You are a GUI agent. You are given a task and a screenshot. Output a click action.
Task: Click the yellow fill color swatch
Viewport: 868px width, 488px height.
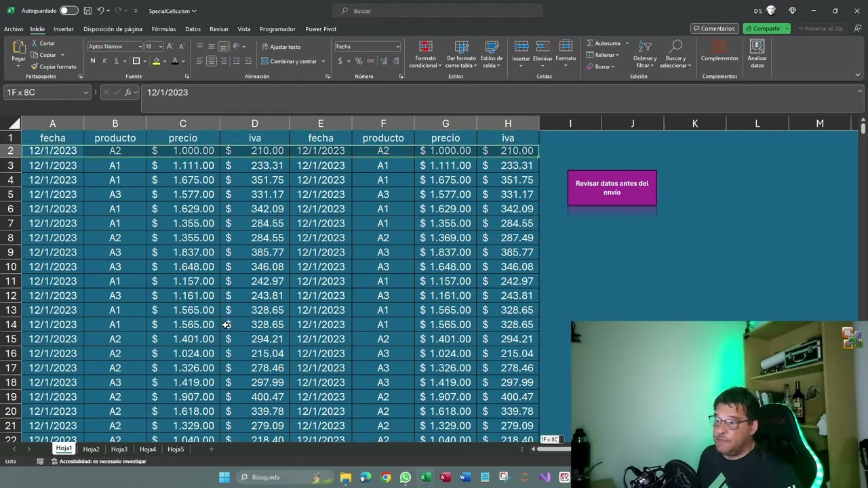coord(156,61)
